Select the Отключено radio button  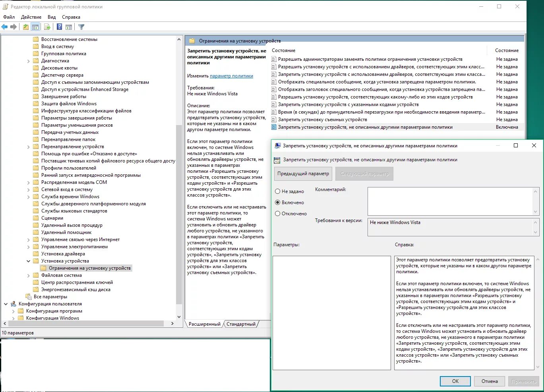pos(278,214)
